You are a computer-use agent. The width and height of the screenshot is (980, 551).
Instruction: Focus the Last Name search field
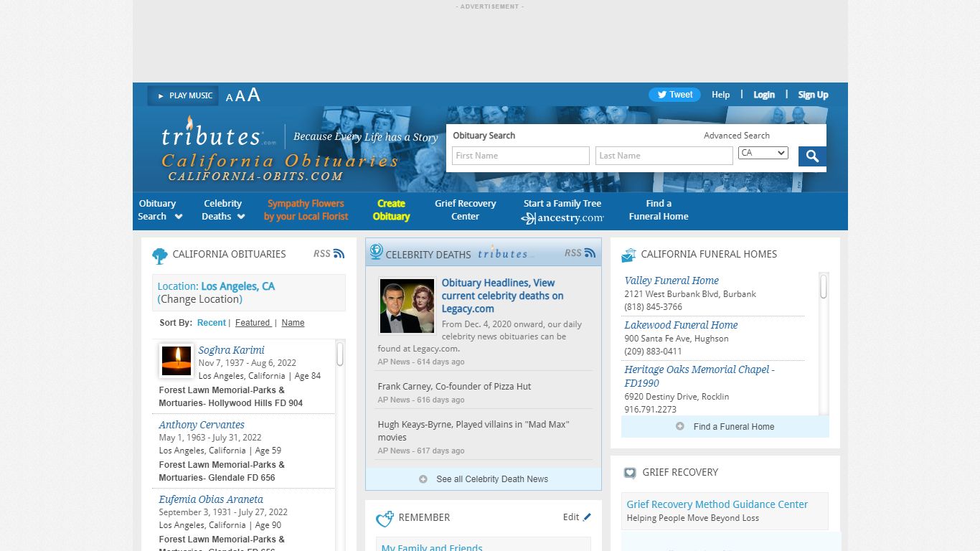click(664, 156)
